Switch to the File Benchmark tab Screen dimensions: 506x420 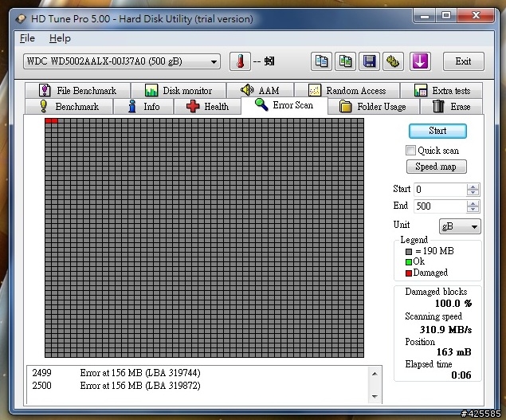pos(77,90)
